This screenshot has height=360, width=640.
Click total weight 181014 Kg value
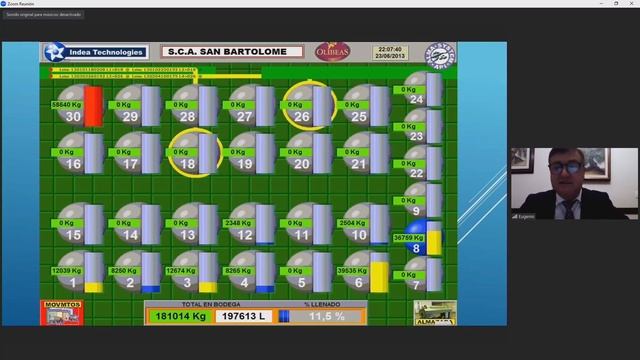(x=180, y=316)
